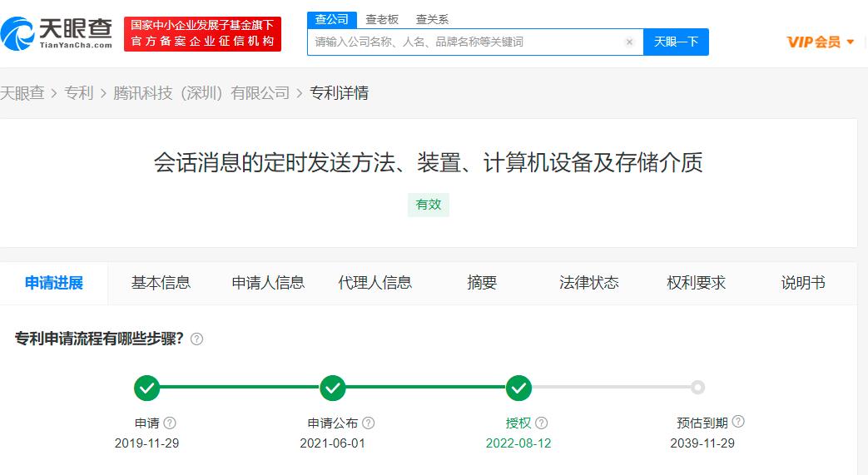Screen dimensions: 868x475
Task: Switch to the 申请人信息 tab
Action: 268,283
